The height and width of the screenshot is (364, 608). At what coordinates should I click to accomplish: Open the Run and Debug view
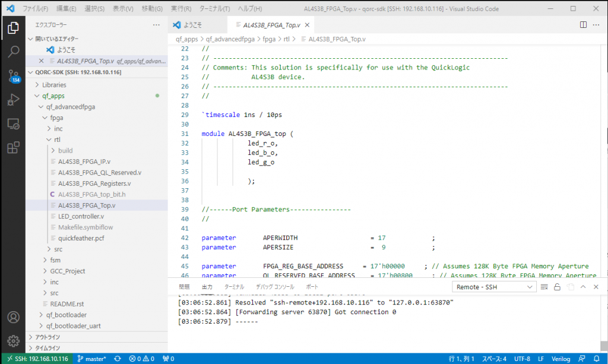click(13, 100)
